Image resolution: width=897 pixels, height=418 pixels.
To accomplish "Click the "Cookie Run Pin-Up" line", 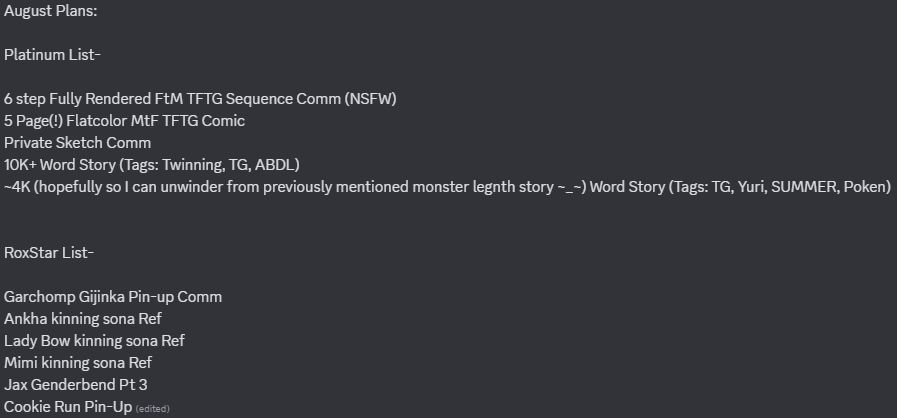I will point(67,407).
